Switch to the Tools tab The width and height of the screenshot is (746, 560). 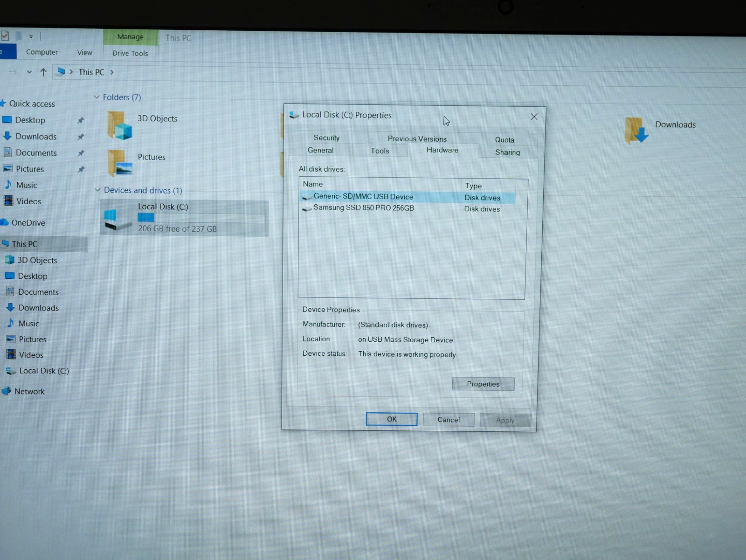click(380, 151)
